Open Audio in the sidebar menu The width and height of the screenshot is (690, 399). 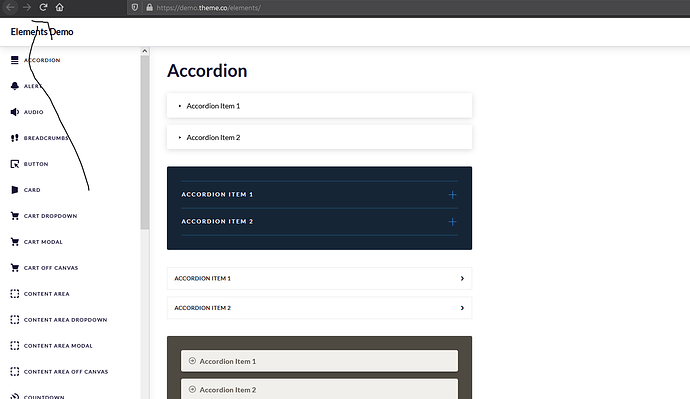click(x=33, y=112)
